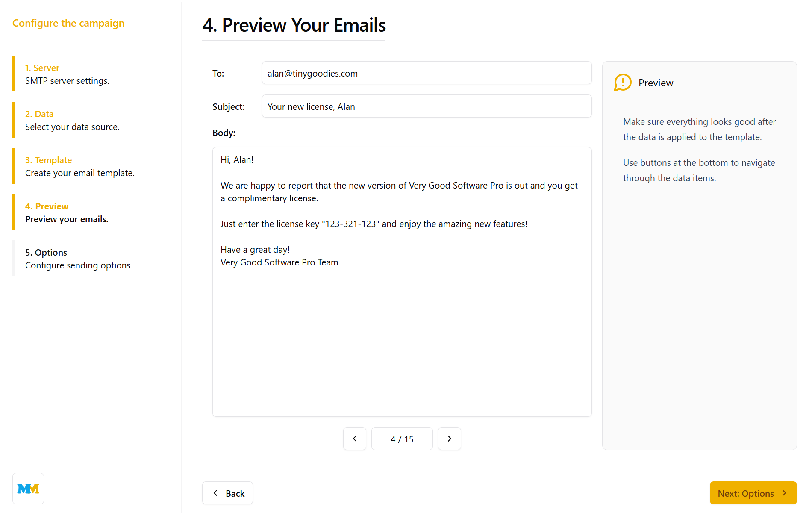
Task: Click the To email address field
Action: [x=427, y=73]
